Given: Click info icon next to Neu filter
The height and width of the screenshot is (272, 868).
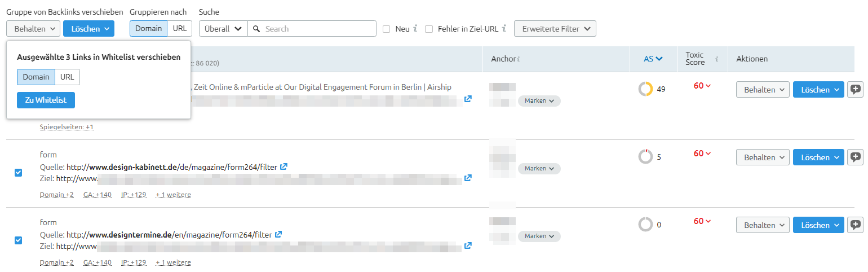Looking at the screenshot, I should point(415,28).
